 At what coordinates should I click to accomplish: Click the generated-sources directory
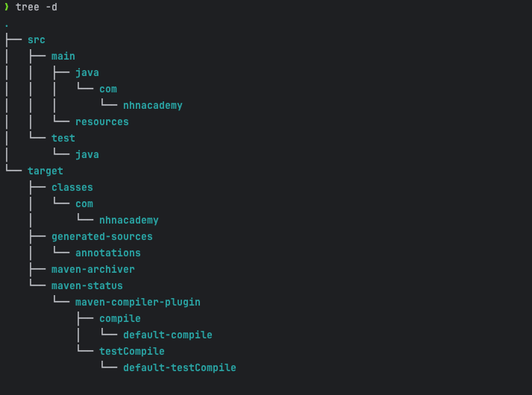tap(101, 236)
